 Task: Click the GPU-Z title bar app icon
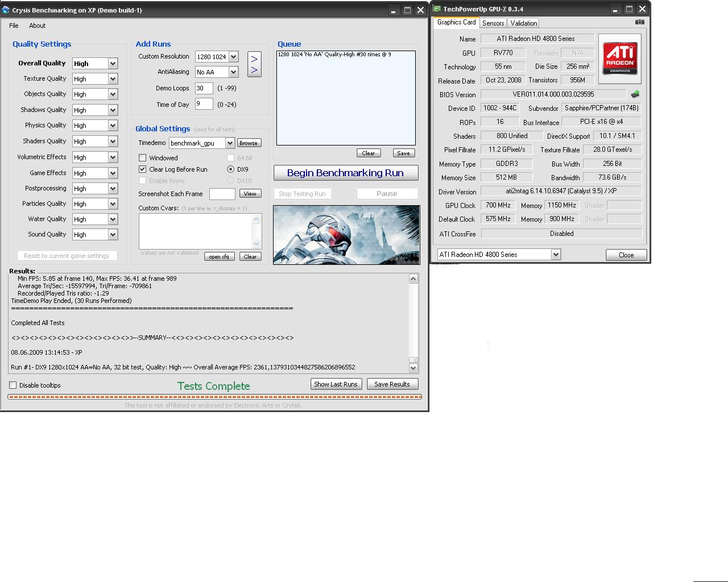[437, 9]
